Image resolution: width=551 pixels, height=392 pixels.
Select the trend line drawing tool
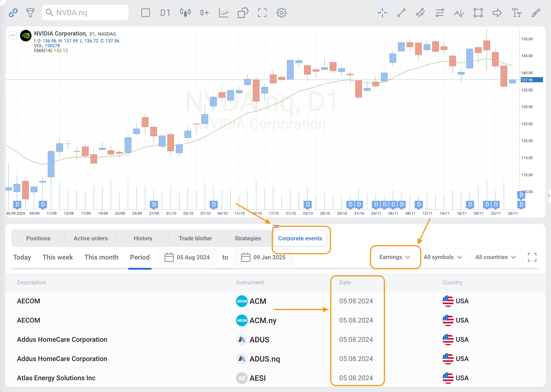[x=401, y=13]
